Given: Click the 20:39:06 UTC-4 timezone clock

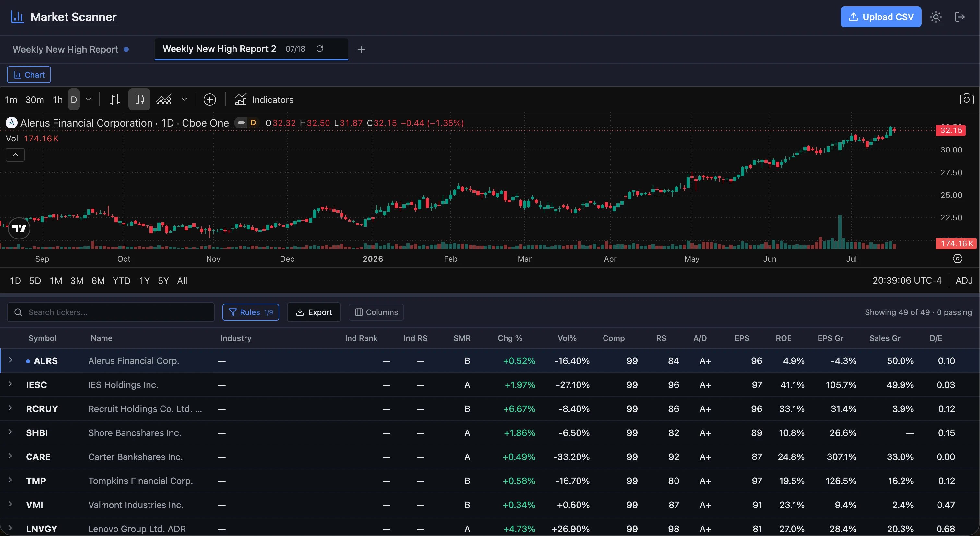Looking at the screenshot, I should 907,281.
